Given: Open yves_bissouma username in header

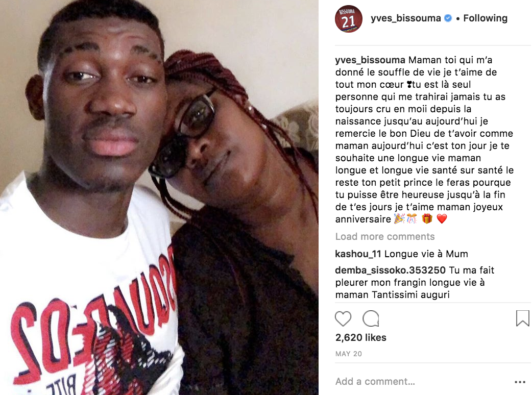Looking at the screenshot, I should click(x=405, y=18).
